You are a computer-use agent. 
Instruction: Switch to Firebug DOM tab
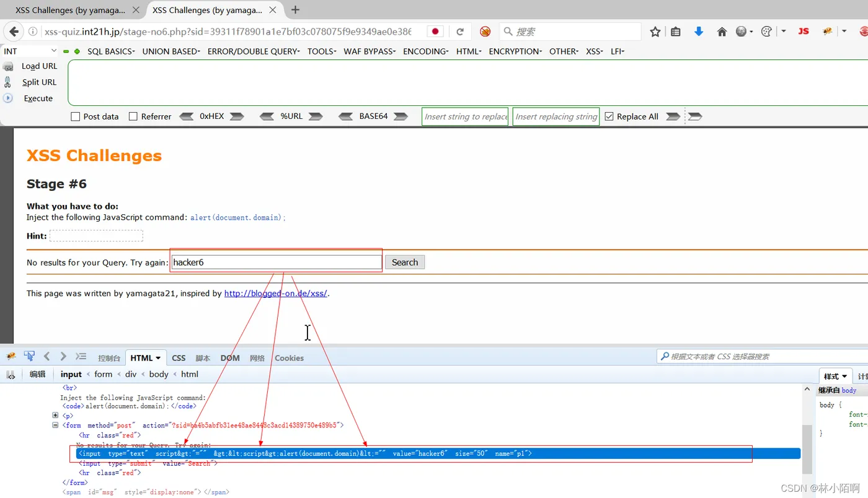click(x=230, y=358)
